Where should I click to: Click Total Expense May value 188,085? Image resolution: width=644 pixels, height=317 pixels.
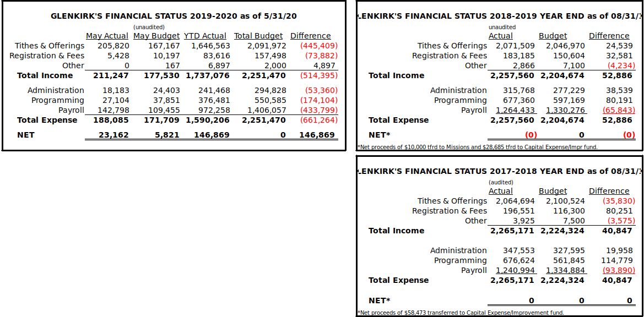(111, 120)
